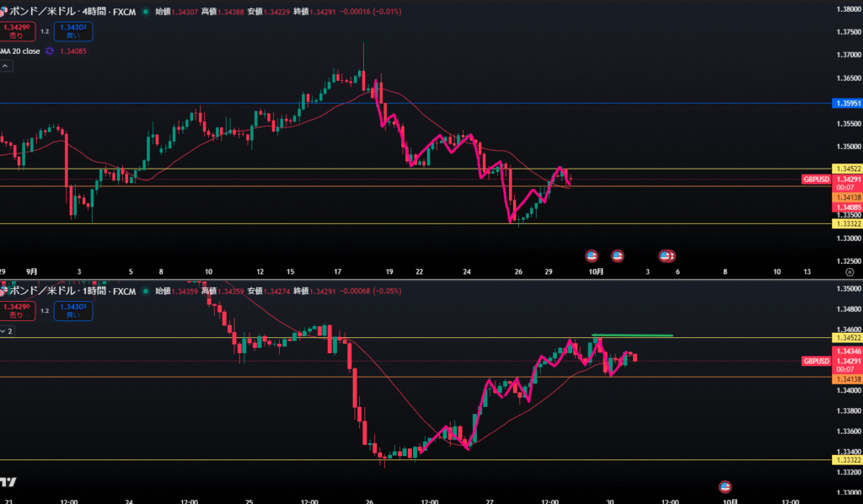863x504 pixels.
Task: Click the purple SMA 20 indicator icon
Action: coord(50,51)
